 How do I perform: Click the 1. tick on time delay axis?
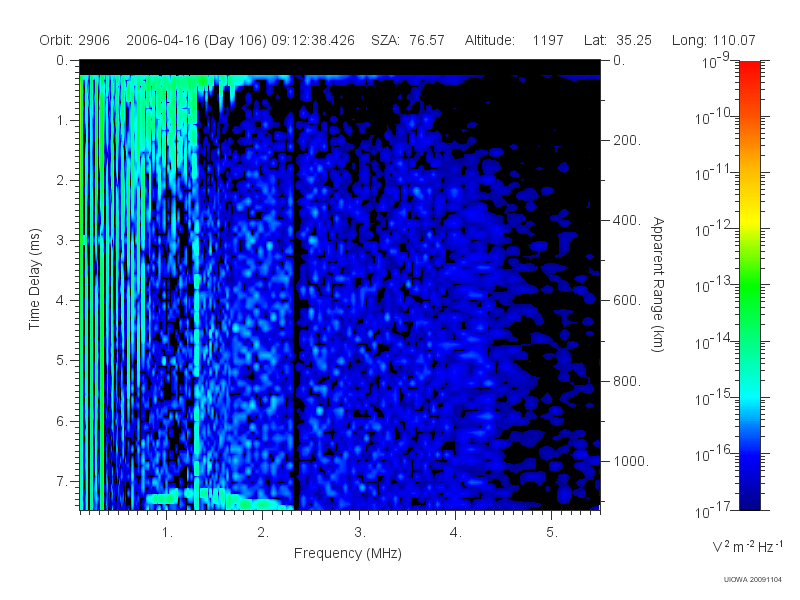coord(62,120)
